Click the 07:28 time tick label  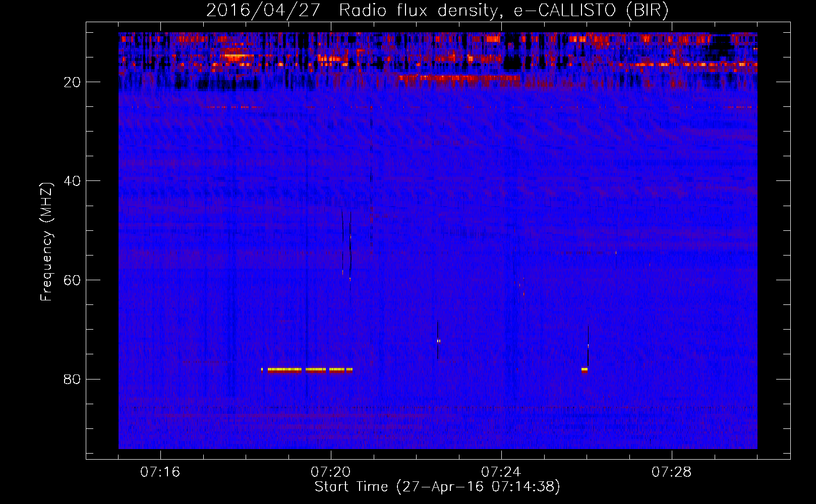point(672,472)
